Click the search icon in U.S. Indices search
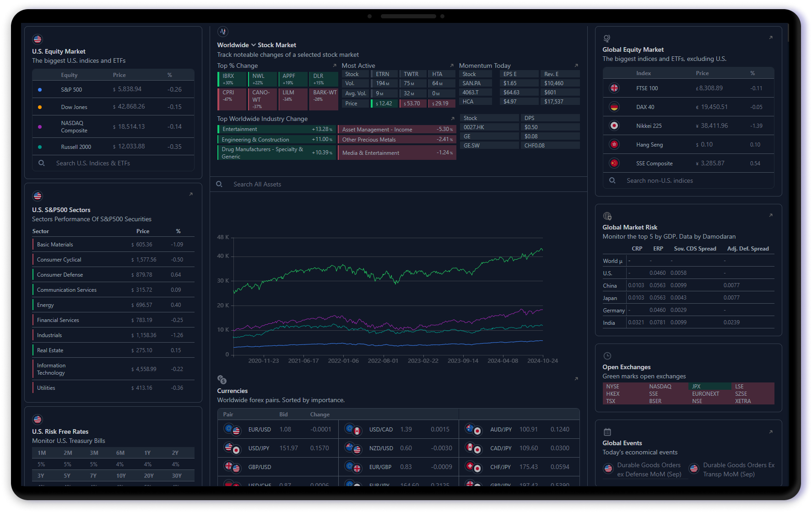The height and width of the screenshot is (513, 812). click(x=42, y=163)
